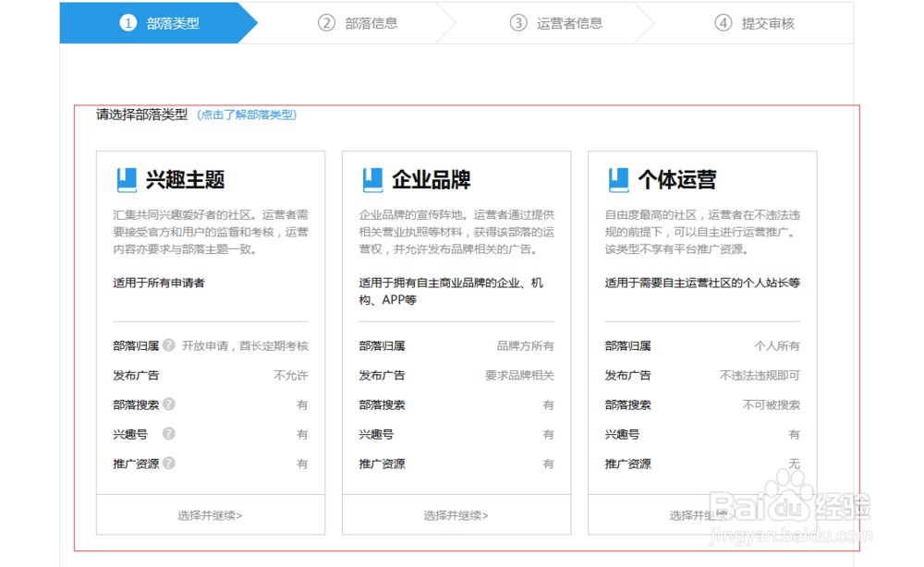Click the 发布广告 label in 企业品牌 card

382,375
